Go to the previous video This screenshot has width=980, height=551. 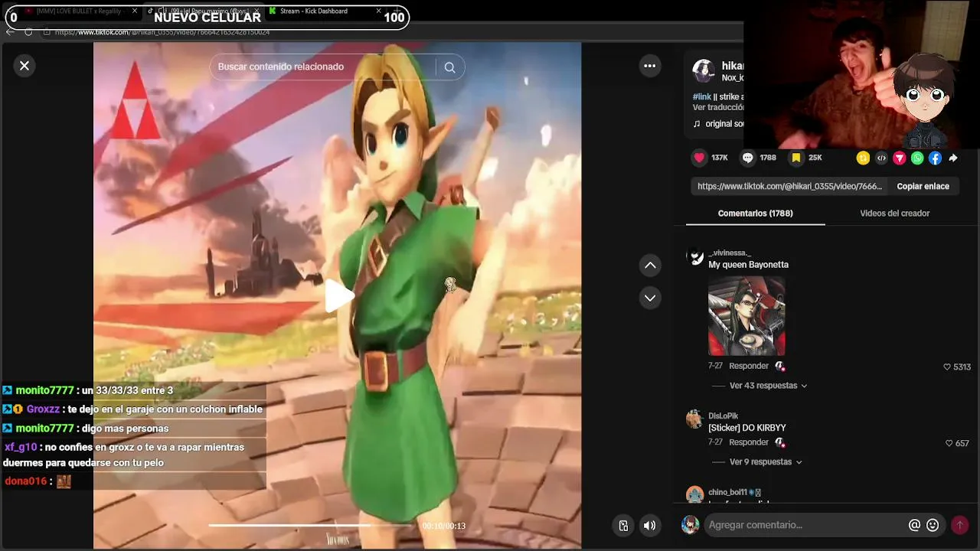[x=650, y=266]
